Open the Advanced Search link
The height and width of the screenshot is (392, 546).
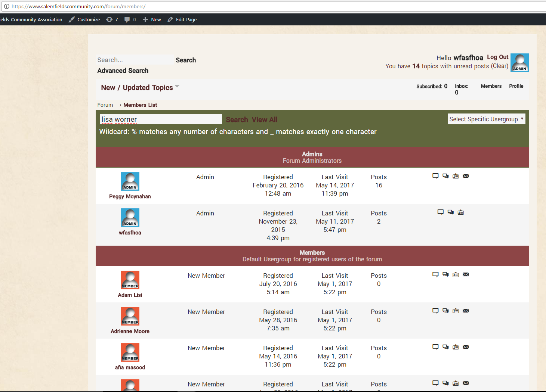(123, 71)
